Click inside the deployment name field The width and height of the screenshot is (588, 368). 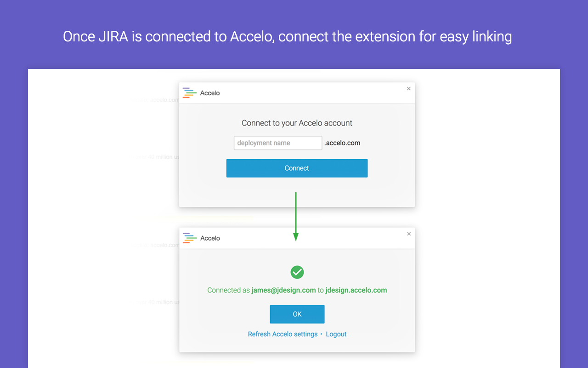click(x=277, y=143)
